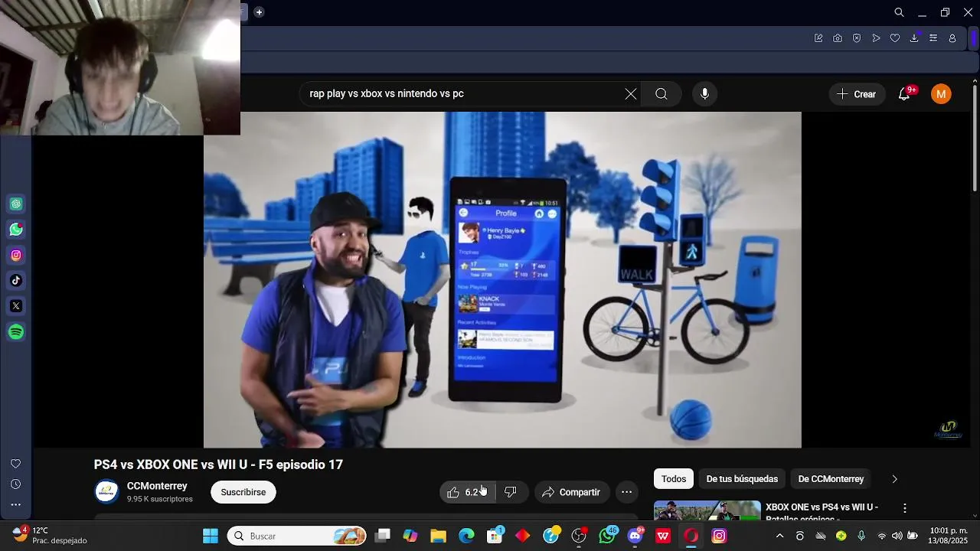Click the send/flow arrow icon in address bar
Image resolution: width=980 pixels, height=551 pixels.
(876, 38)
